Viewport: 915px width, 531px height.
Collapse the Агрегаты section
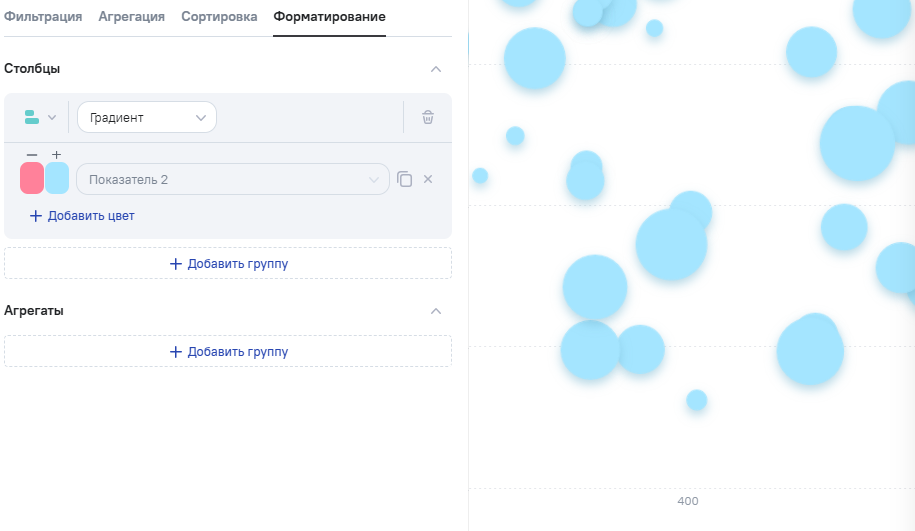[435, 311]
